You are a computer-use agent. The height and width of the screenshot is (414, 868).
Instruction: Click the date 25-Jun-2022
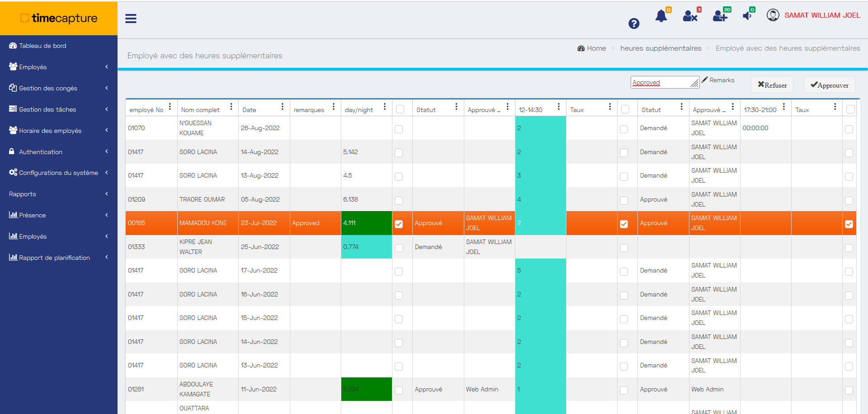[x=260, y=247]
